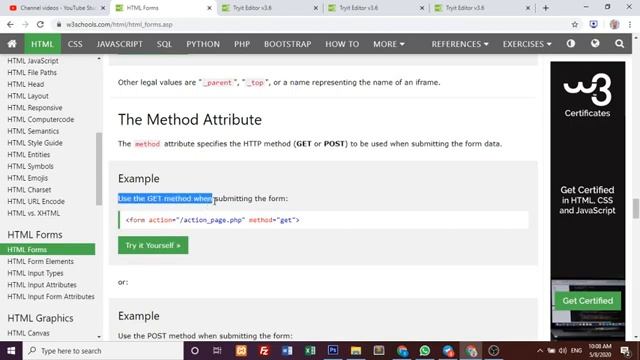The height and width of the screenshot is (360, 640).
Task: Close the HTML Forms tab
Action: coord(209,8)
